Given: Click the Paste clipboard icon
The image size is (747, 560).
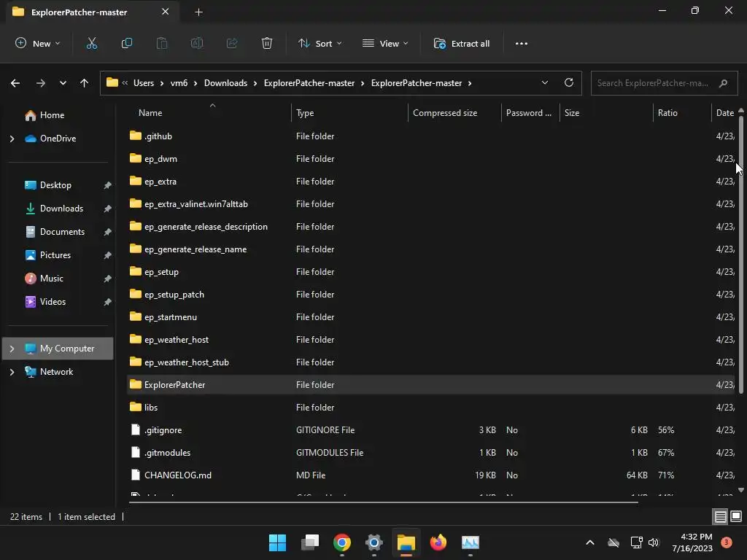Looking at the screenshot, I should tap(162, 43).
